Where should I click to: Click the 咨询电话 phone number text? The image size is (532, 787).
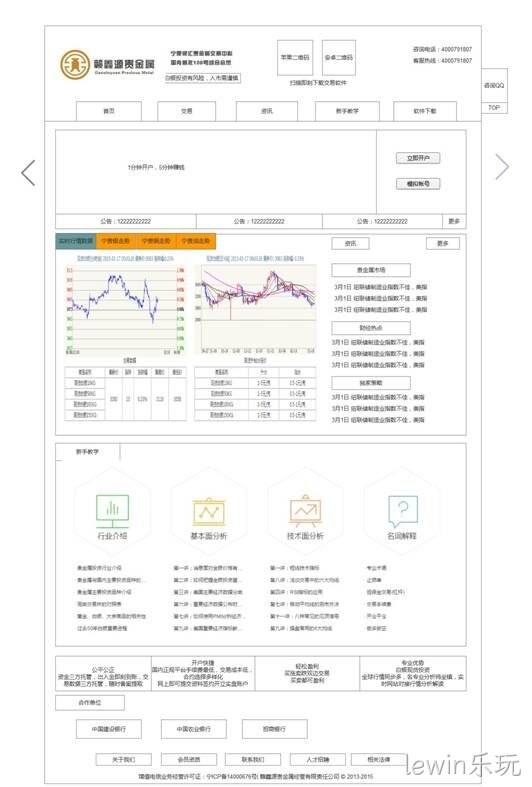(x=442, y=49)
